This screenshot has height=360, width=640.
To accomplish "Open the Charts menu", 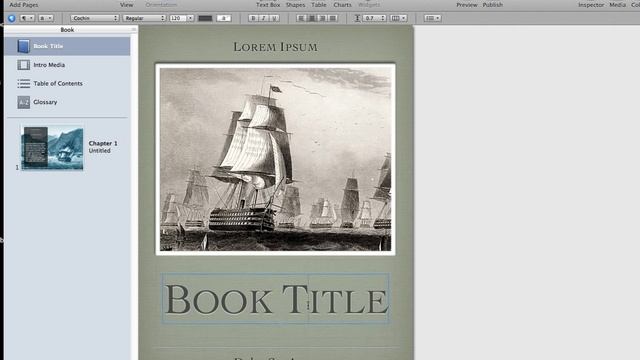I will click(x=342, y=5).
